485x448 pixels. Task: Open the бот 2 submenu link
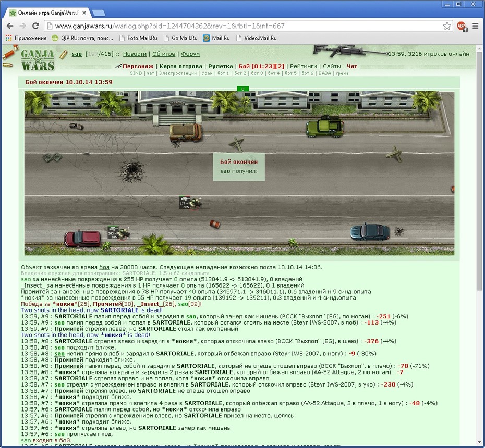tap(240, 73)
